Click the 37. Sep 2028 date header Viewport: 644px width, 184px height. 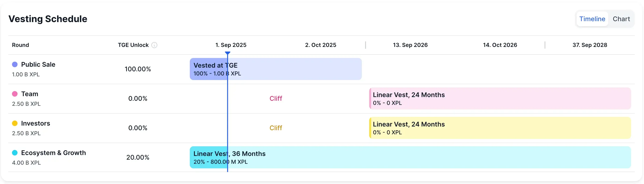(590, 45)
